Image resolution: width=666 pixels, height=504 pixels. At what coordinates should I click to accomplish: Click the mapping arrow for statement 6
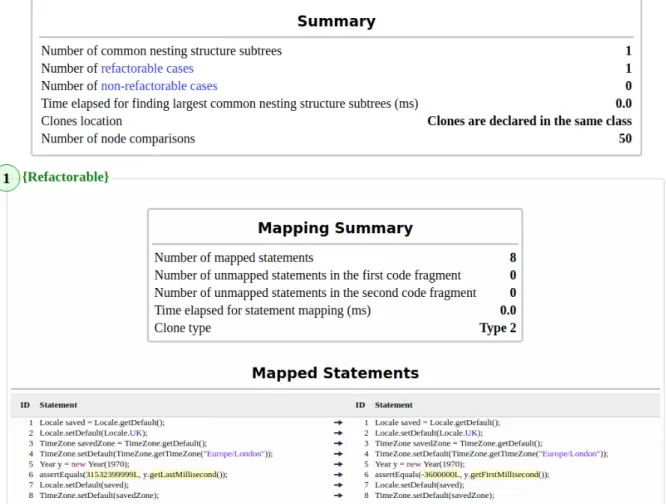pyautogui.click(x=338, y=475)
